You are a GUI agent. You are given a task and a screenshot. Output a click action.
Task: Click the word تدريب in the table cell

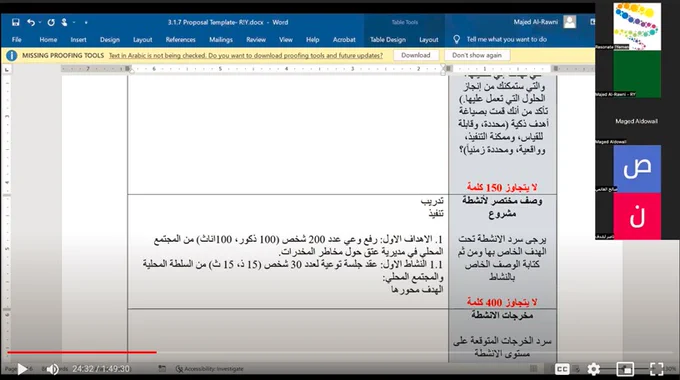tap(432, 201)
